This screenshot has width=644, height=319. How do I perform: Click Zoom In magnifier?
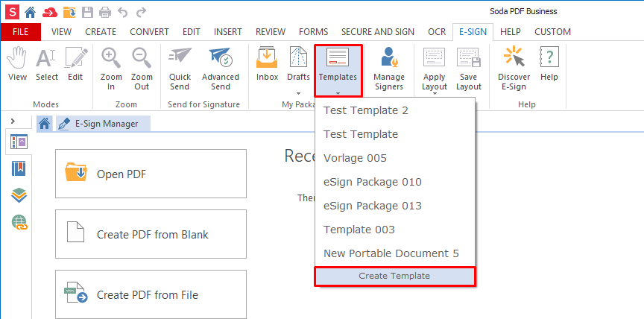click(x=111, y=69)
